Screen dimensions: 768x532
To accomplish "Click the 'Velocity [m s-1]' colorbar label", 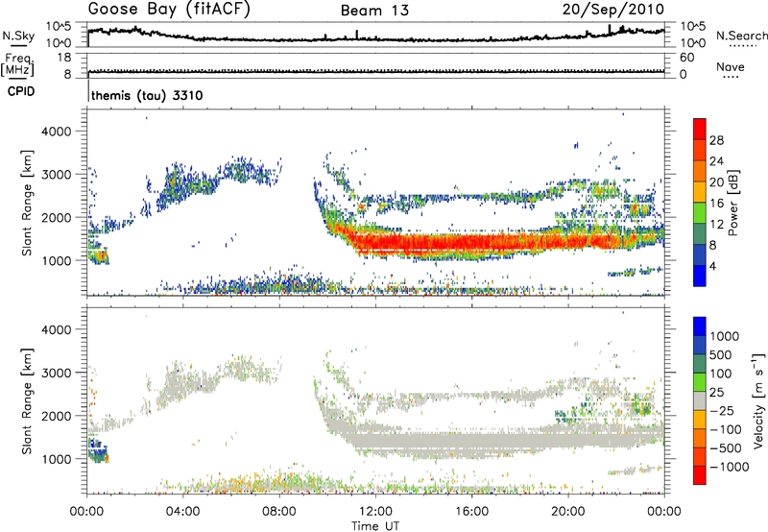I will [x=758, y=400].
